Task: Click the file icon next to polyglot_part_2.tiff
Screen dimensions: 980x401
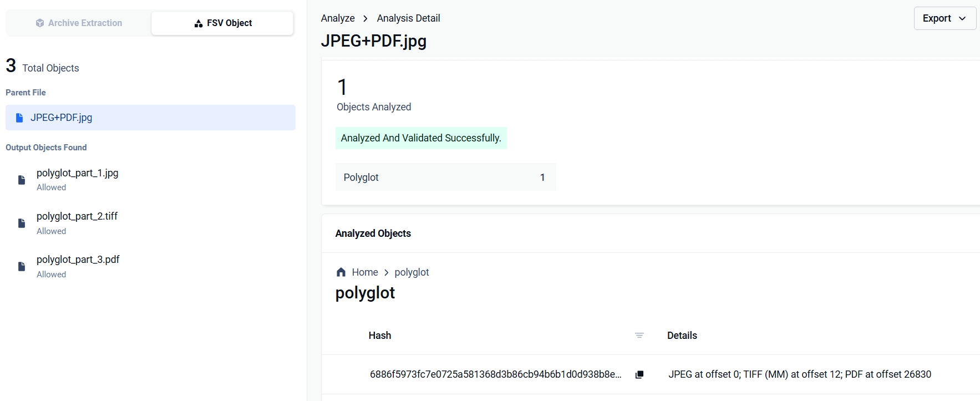Action: point(22,223)
